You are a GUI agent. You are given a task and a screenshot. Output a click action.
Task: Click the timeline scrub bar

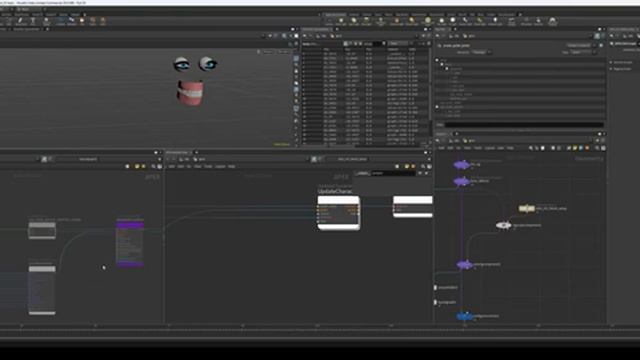pos(320,331)
